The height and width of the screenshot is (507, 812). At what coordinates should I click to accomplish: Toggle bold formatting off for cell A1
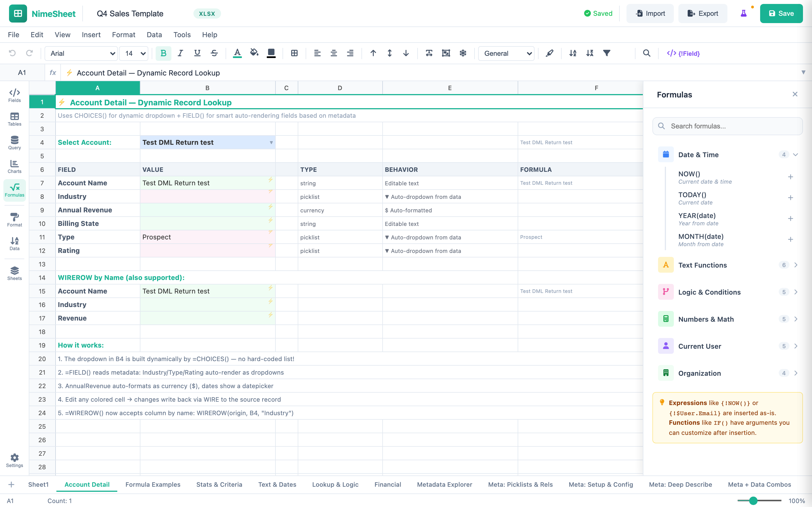(x=164, y=53)
